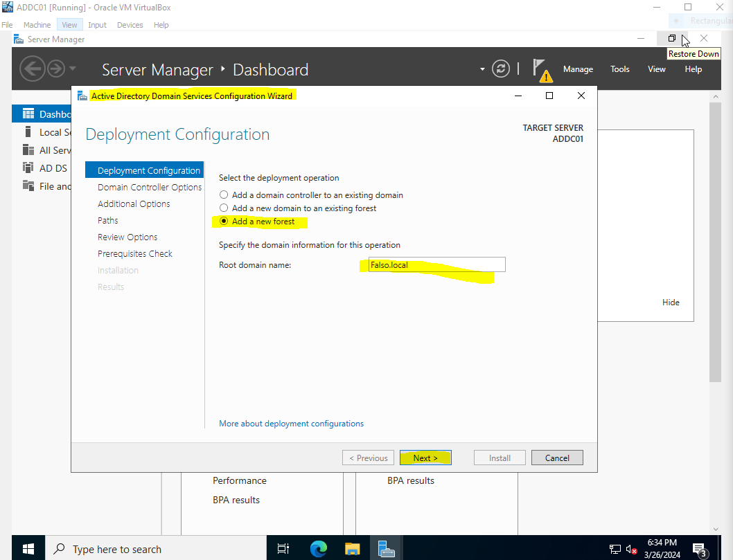Click Restore Down on Server Manager window

[672, 38]
